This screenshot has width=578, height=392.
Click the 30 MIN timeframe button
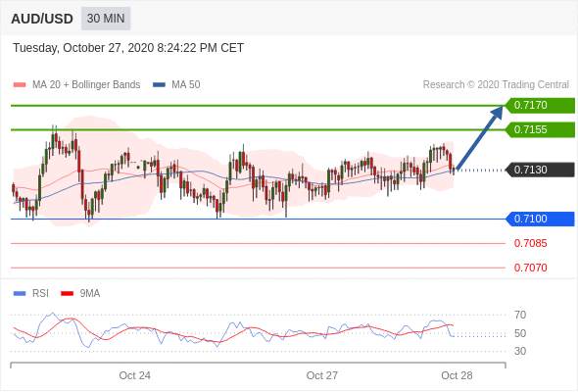106,19
